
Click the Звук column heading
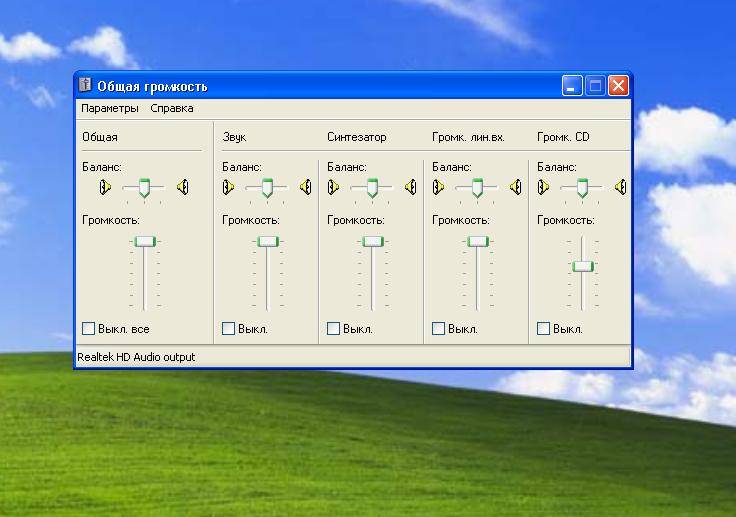point(234,137)
